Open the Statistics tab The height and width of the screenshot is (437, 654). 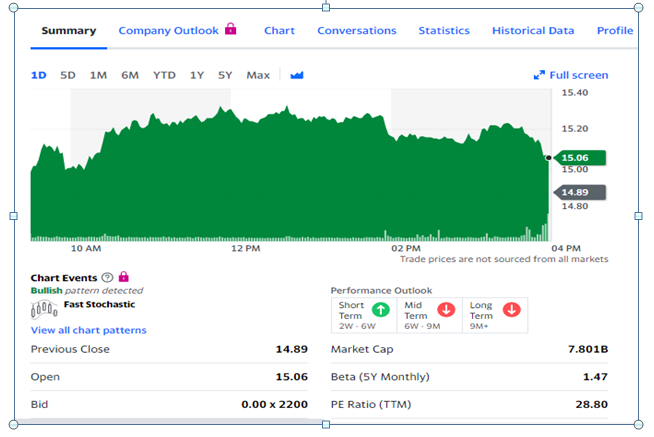[x=444, y=30]
